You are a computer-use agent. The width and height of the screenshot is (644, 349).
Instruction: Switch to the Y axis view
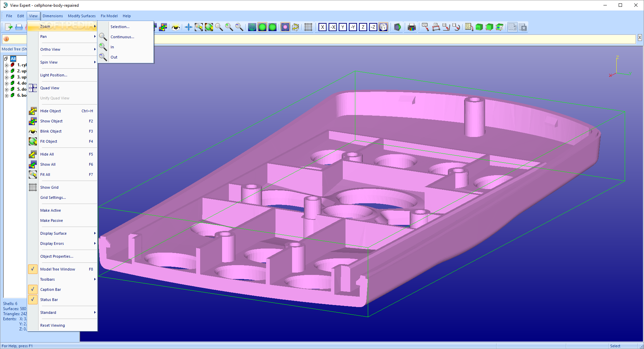point(343,27)
